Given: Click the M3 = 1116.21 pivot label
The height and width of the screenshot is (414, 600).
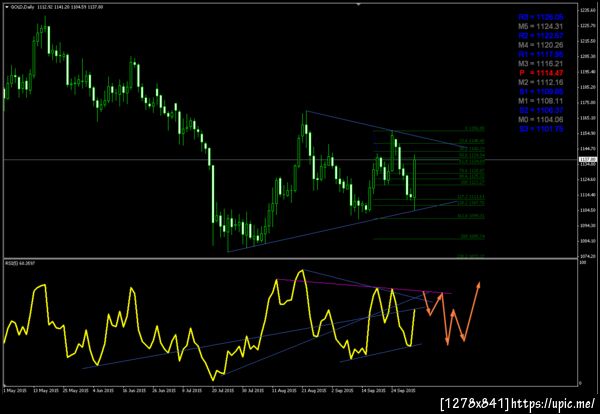Looking at the screenshot, I should (541, 64).
